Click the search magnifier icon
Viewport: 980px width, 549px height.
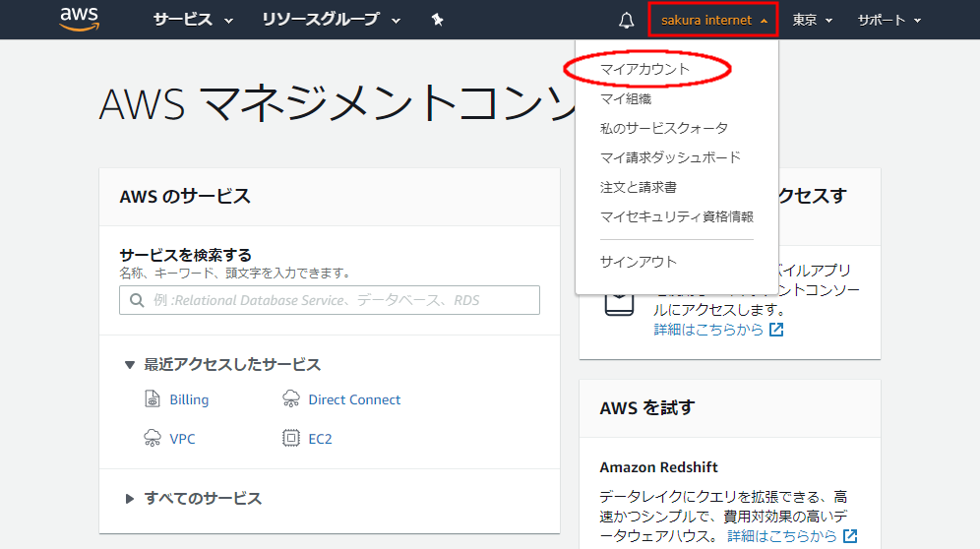coord(136,300)
